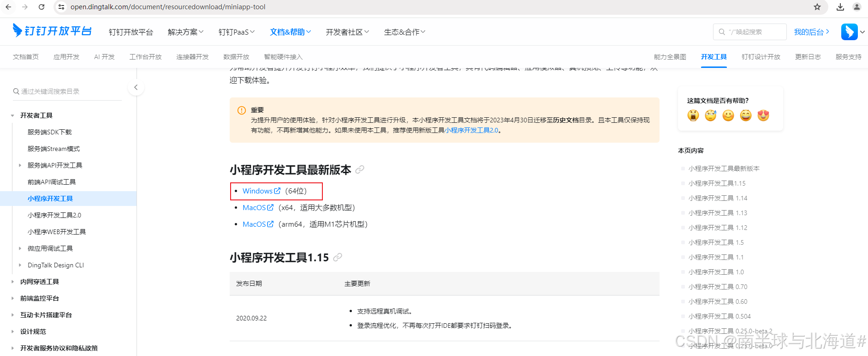Screen dimensions: 868x356
Task: Expand the 前端监控平台 section
Action: (x=12, y=298)
